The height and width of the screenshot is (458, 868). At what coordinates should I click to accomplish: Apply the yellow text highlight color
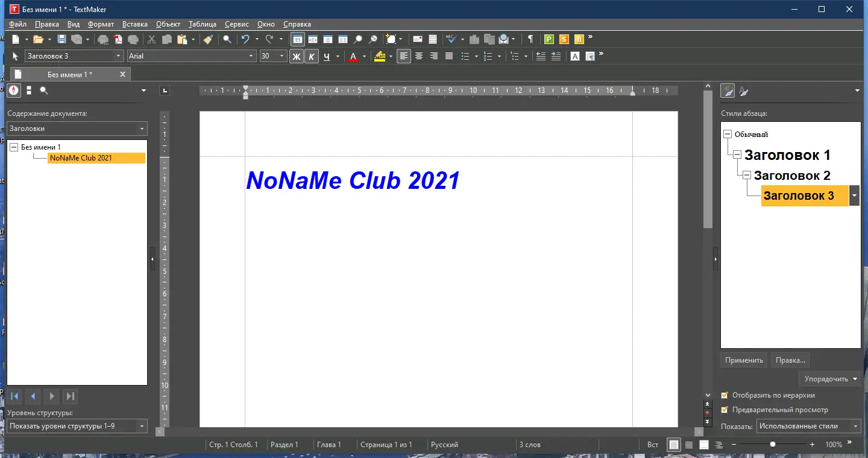tap(380, 56)
